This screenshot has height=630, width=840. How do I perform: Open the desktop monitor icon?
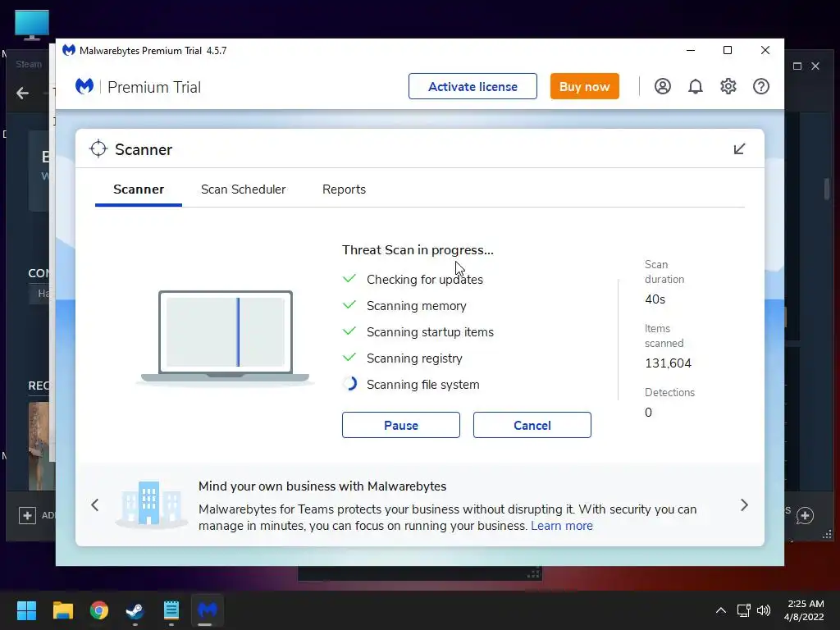pos(32,25)
